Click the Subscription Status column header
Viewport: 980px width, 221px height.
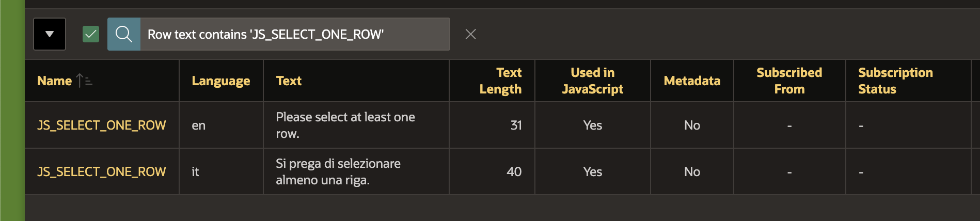point(895,81)
